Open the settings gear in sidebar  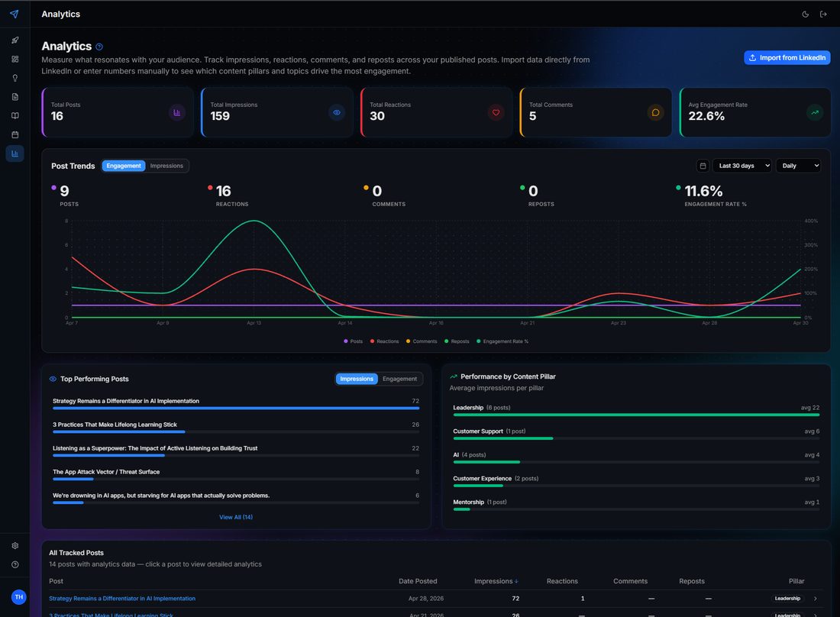[x=15, y=546]
